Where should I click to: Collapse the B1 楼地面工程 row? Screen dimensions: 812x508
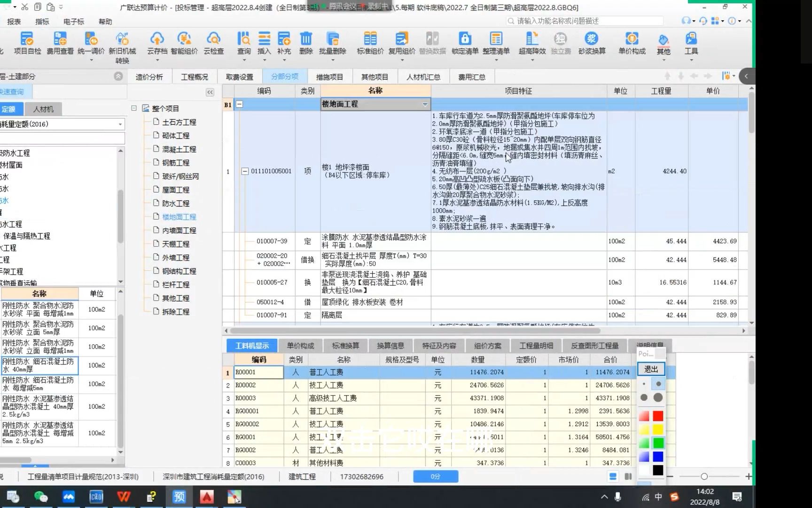239,104
